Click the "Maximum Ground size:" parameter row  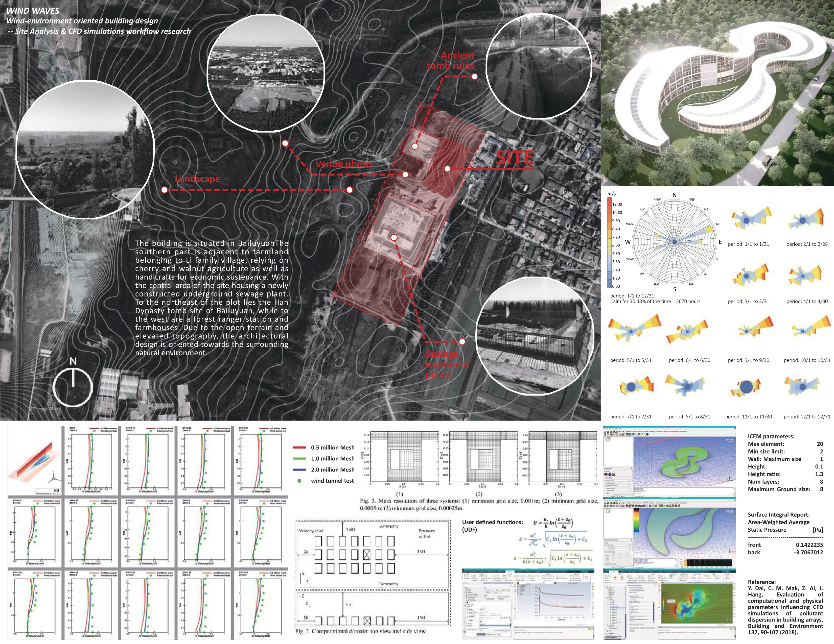785,489
